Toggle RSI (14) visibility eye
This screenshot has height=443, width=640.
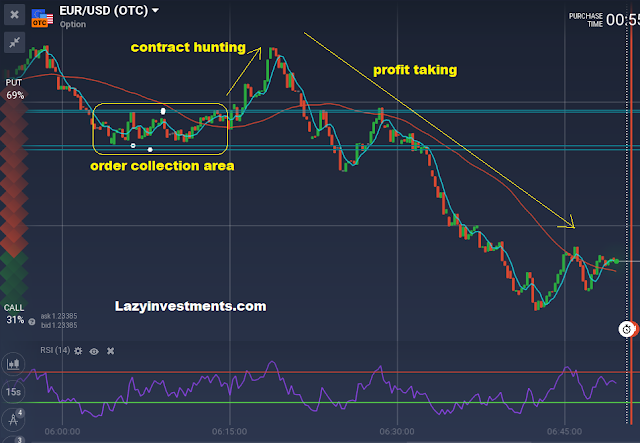pyautogui.click(x=94, y=351)
